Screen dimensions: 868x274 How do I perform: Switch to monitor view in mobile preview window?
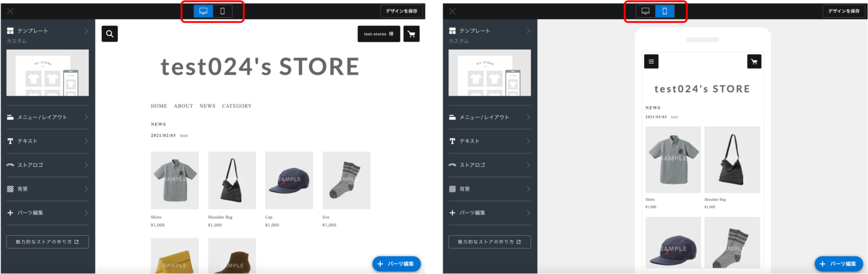pyautogui.click(x=645, y=11)
